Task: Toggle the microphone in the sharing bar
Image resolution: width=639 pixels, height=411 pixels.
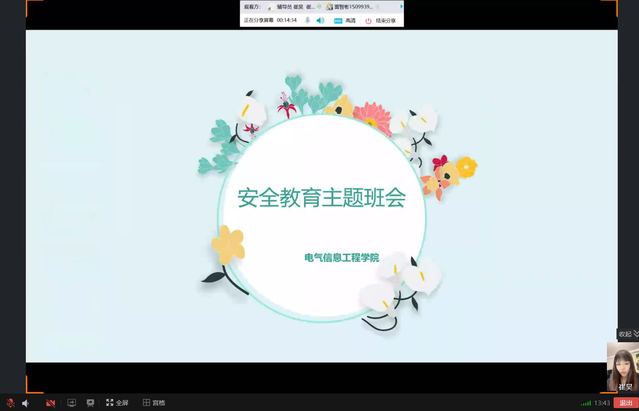Action: [306, 20]
